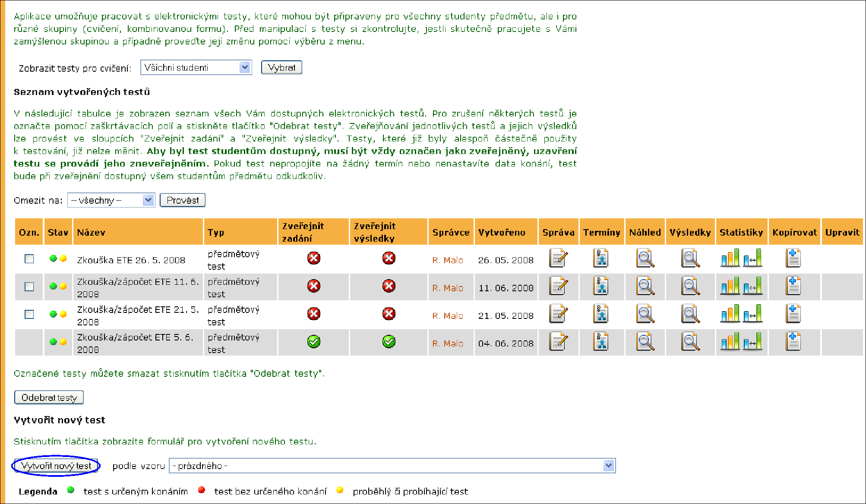Open comparison statistics for test created 21. 05. 2008

(x=752, y=314)
